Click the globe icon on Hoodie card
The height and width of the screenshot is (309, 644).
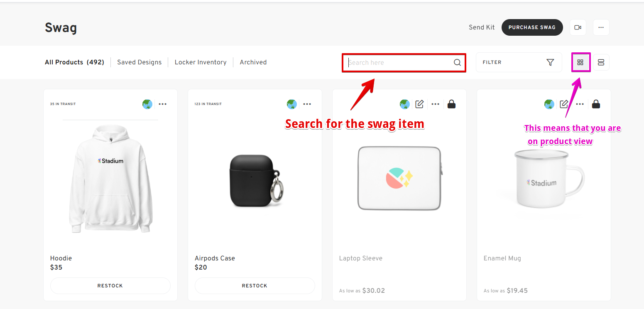click(x=147, y=104)
